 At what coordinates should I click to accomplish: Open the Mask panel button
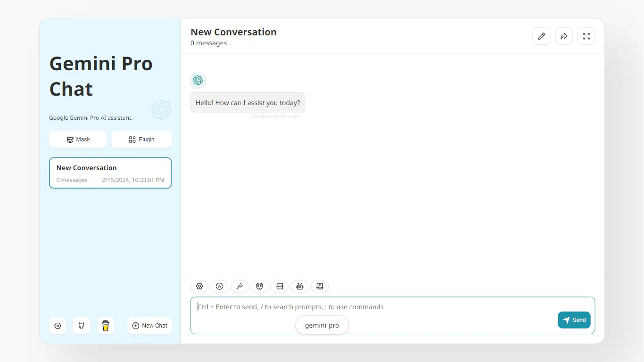point(78,140)
